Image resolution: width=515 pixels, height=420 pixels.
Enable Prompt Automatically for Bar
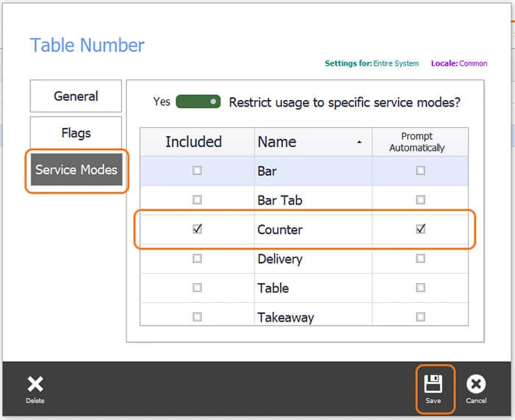[420, 171]
